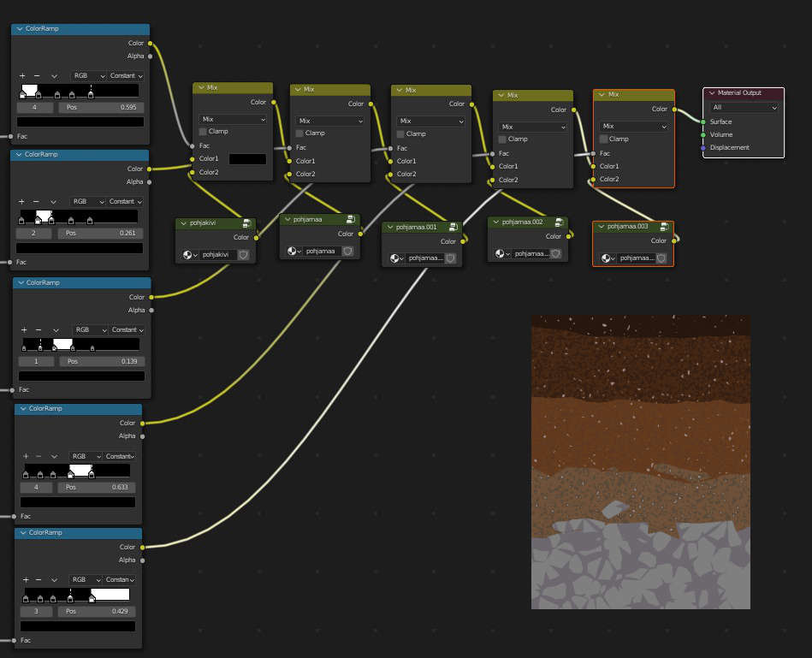This screenshot has width=812, height=658.
Task: Delete a color stop in ColorRamp with Pos 0.429
Action: (39, 580)
